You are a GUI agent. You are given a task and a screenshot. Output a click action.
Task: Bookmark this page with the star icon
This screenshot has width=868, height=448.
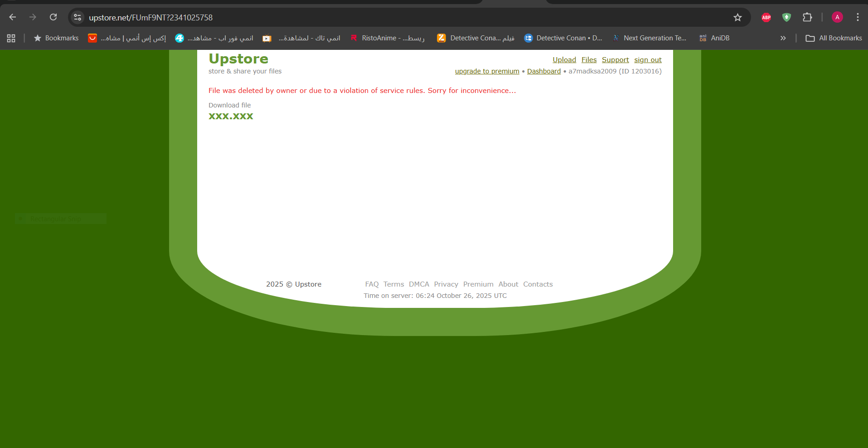737,17
